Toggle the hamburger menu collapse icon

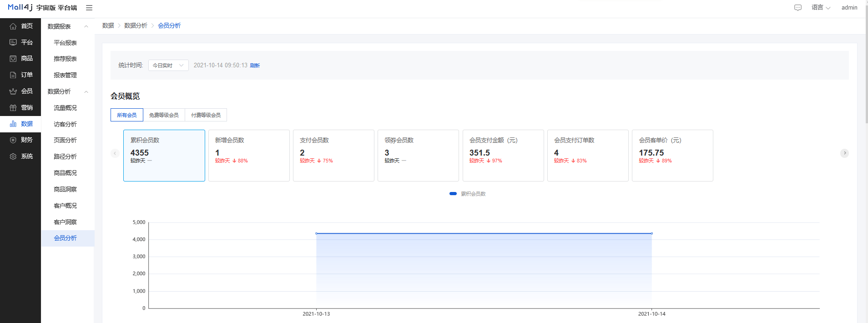[x=89, y=8]
